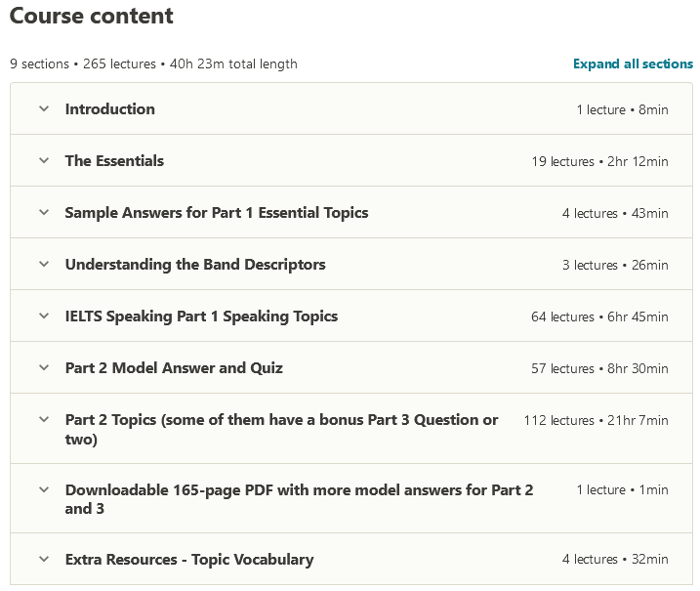Expand Sample Answers for Part 1 Essential Topics
Screen dimensions: 700x591
(217, 213)
